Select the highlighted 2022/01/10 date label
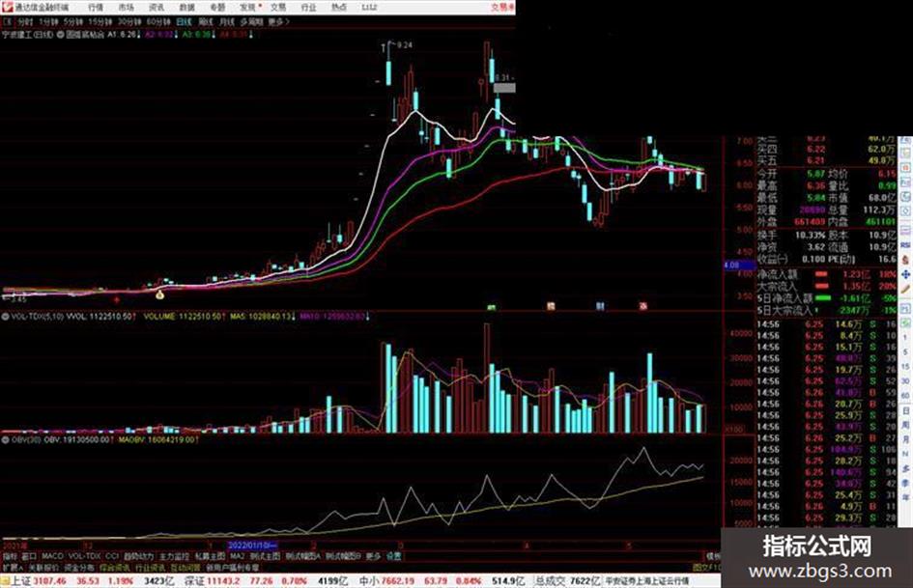 (x=253, y=546)
